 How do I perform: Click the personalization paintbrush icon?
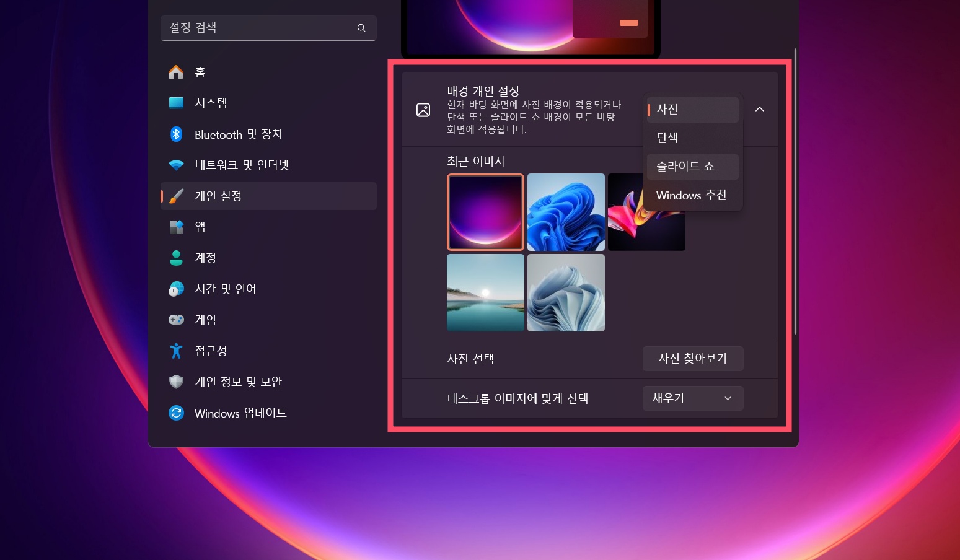click(176, 196)
